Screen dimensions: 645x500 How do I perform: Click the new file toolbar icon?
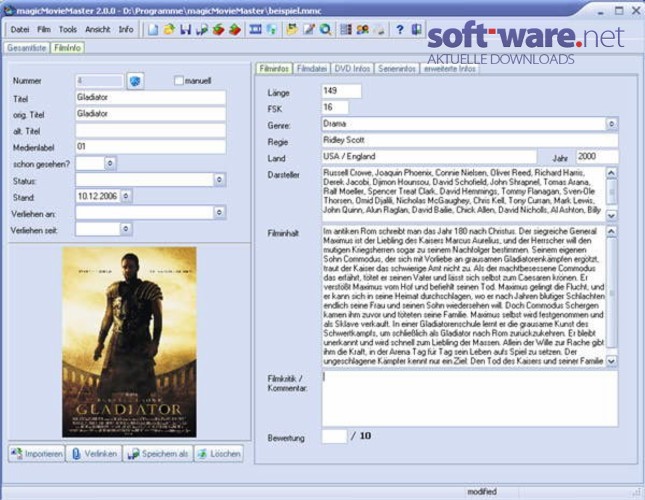(153, 30)
